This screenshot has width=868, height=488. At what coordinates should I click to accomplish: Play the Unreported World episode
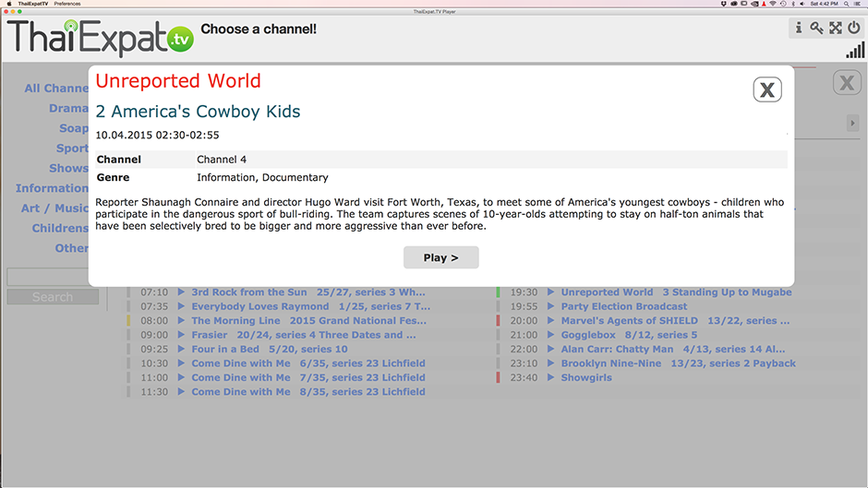(440, 257)
